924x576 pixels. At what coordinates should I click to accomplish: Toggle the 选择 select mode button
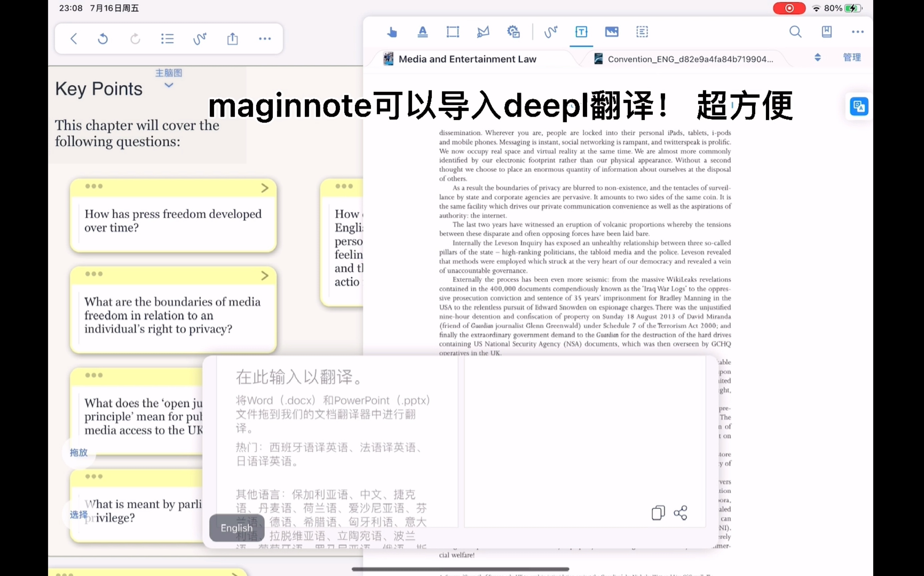coord(78,515)
